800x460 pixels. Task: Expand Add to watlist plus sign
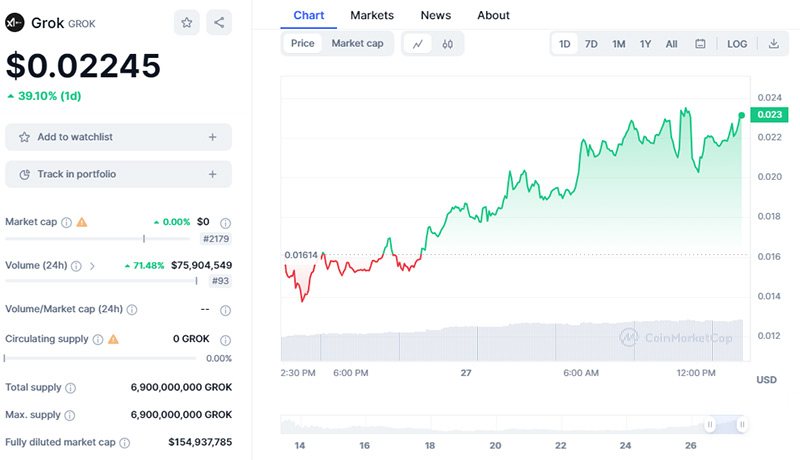click(x=212, y=137)
